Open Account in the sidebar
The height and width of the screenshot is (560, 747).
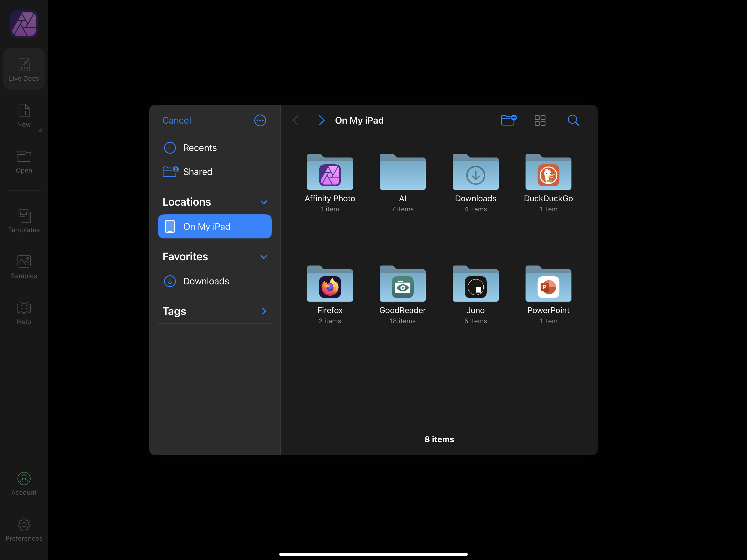click(x=24, y=484)
